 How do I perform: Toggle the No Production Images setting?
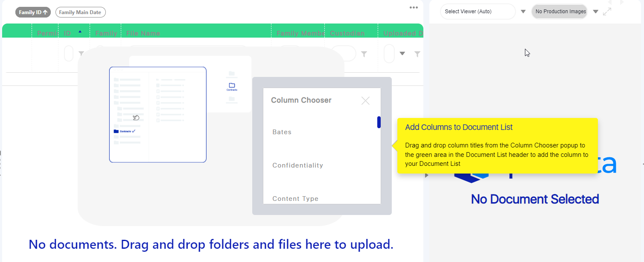coord(559,12)
